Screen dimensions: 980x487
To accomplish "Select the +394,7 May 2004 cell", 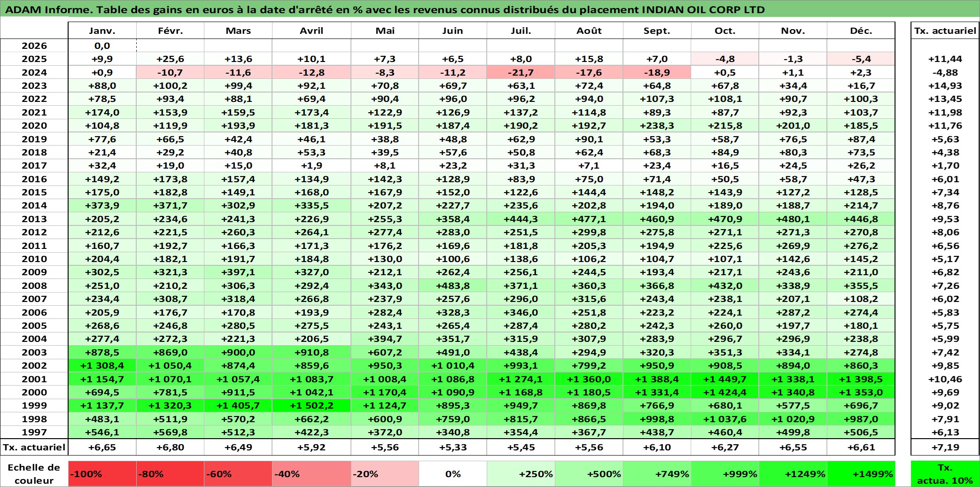I will 385,339.
